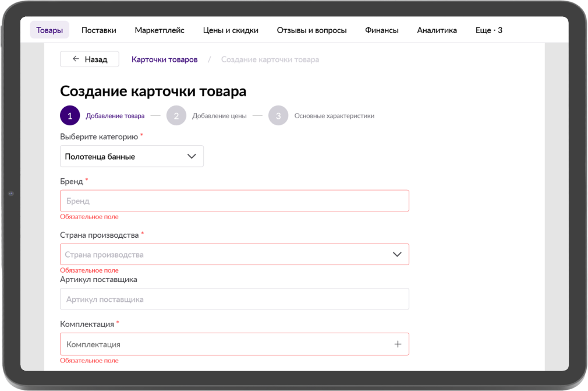Click step 2 circle Добавление цены
The width and height of the screenshot is (588, 391).
coord(176,116)
